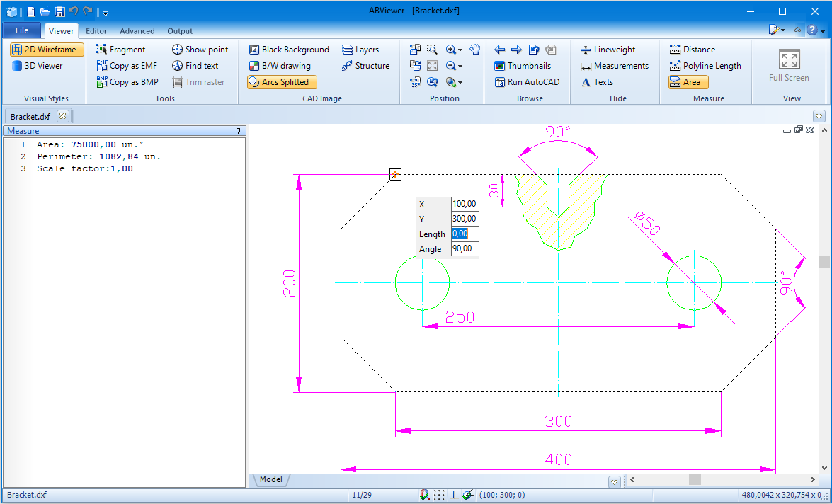Select the Fragment tool

[120, 50]
